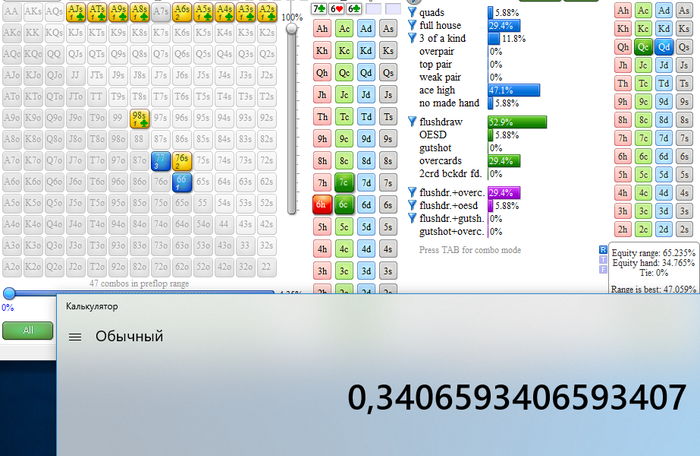Image resolution: width=700 pixels, height=456 pixels.
Task: Click the "47 combos in preflop range" text
Action: click(x=139, y=283)
